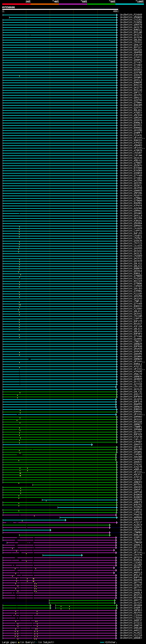
Task: Open hit UniRef100_P12522
Action: [x=131, y=633]
